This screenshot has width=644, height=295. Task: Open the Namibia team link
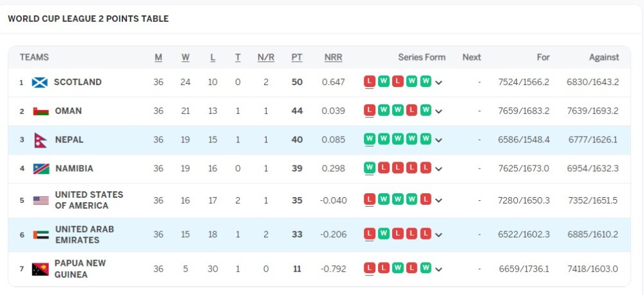click(74, 169)
